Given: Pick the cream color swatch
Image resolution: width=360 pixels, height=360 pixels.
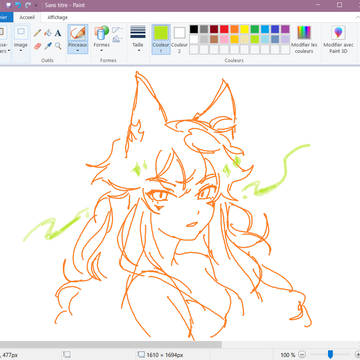Looking at the screenshot, I should pyautogui.click(x=245, y=39).
